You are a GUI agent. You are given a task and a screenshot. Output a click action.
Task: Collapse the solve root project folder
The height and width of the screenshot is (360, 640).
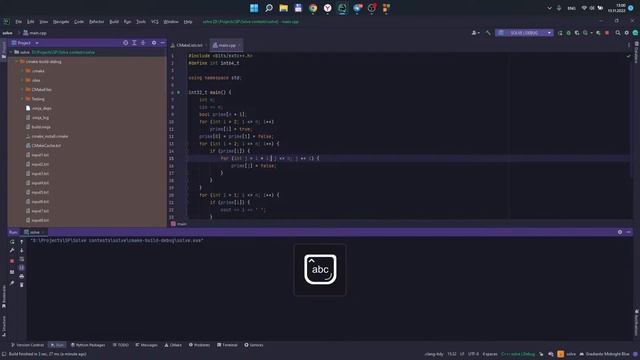[x=11, y=52]
